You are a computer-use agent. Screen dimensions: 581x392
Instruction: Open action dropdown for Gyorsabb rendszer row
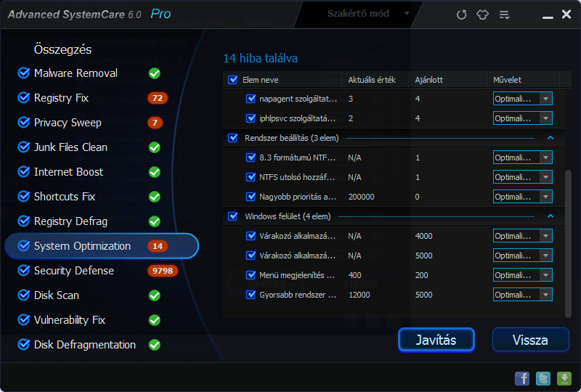pos(522,295)
